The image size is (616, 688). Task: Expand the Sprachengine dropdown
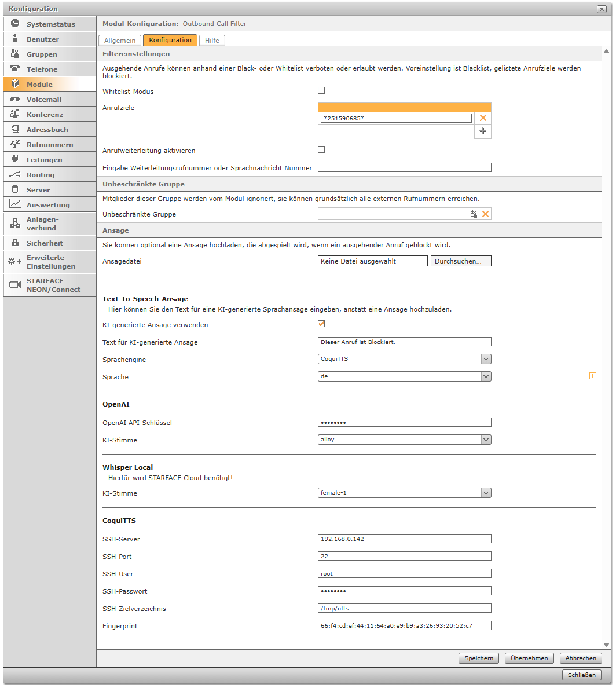point(486,359)
